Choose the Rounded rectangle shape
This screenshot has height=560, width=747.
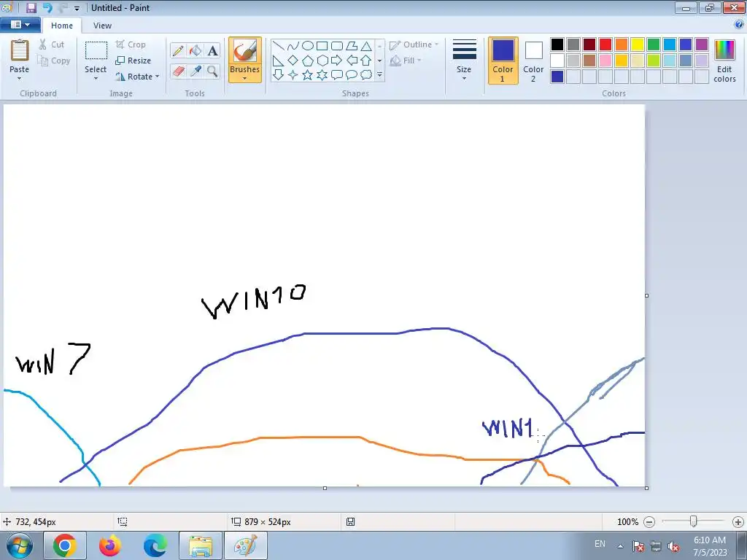point(337,46)
